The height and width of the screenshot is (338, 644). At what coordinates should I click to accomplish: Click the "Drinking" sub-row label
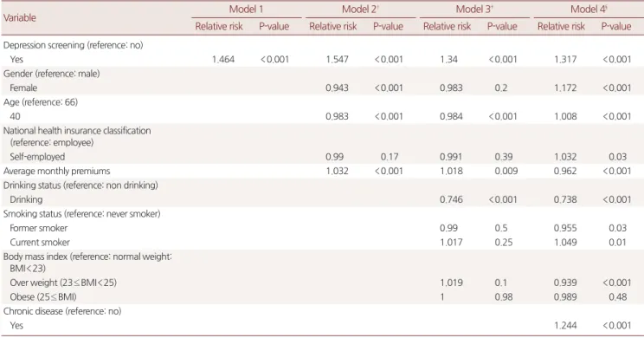[26, 199]
